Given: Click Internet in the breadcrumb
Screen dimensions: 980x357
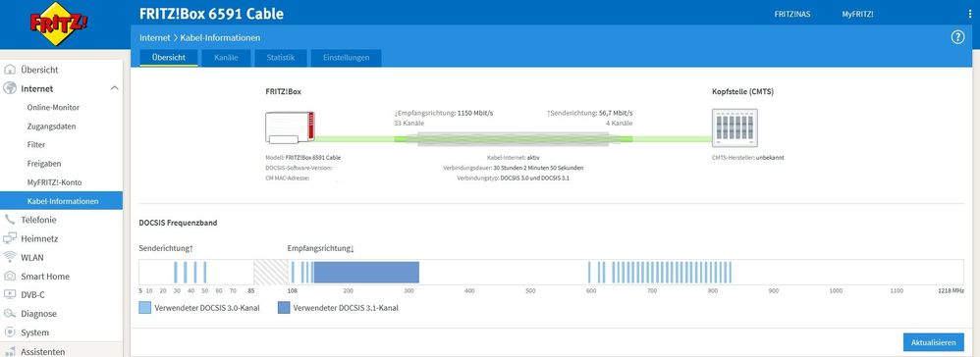Looking at the screenshot, I should click(x=154, y=38).
